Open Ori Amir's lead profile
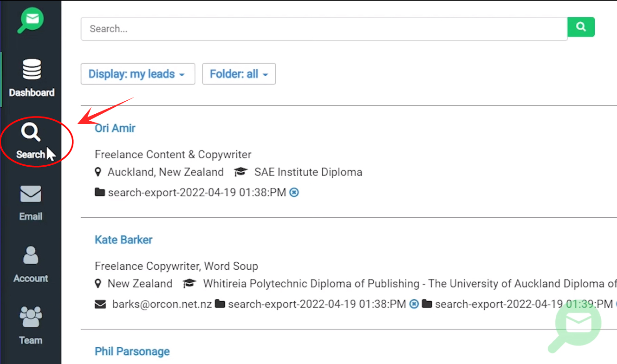617x364 pixels. [115, 128]
